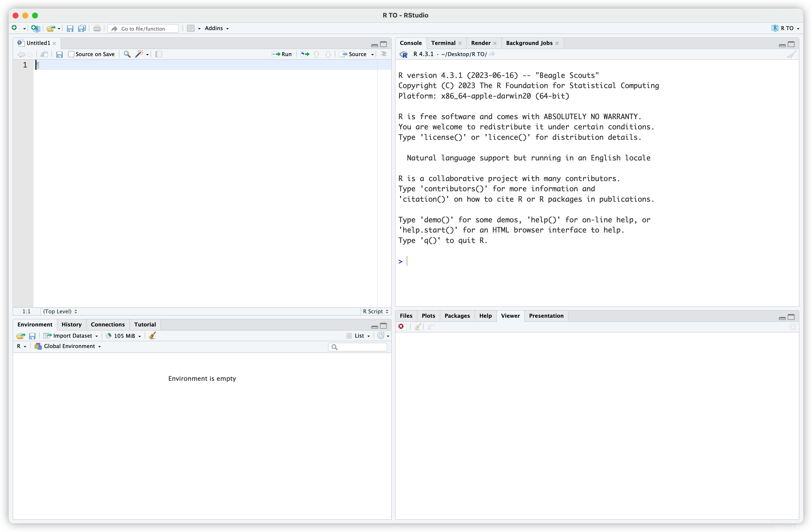Viewport: 812px width, 532px height.
Task: Switch to the Render tab
Action: coord(481,43)
